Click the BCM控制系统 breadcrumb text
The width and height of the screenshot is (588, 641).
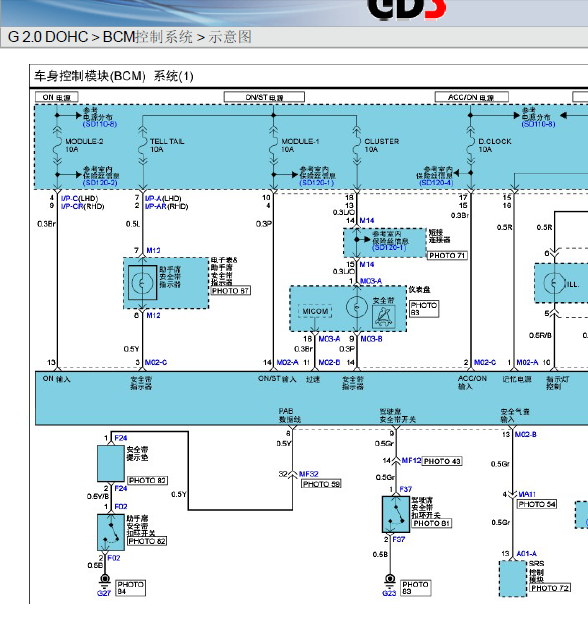pos(148,37)
